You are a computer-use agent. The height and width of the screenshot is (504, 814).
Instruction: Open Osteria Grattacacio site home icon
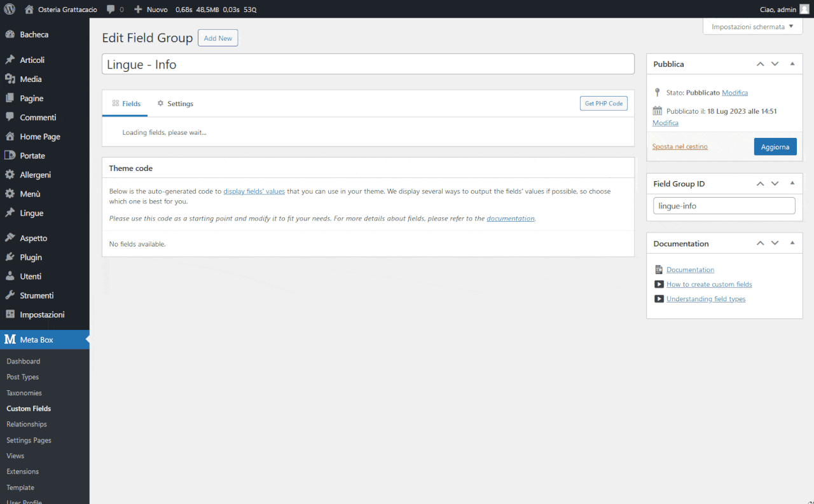point(29,10)
